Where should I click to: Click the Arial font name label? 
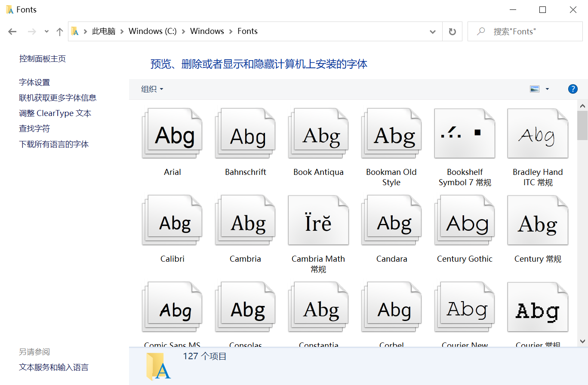(172, 172)
